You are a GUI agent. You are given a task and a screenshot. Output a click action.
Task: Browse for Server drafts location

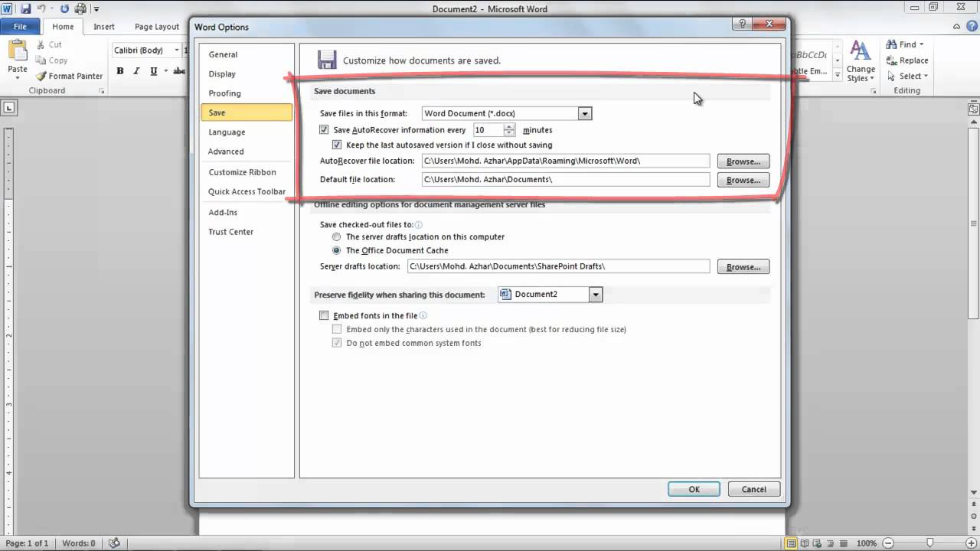click(x=743, y=267)
